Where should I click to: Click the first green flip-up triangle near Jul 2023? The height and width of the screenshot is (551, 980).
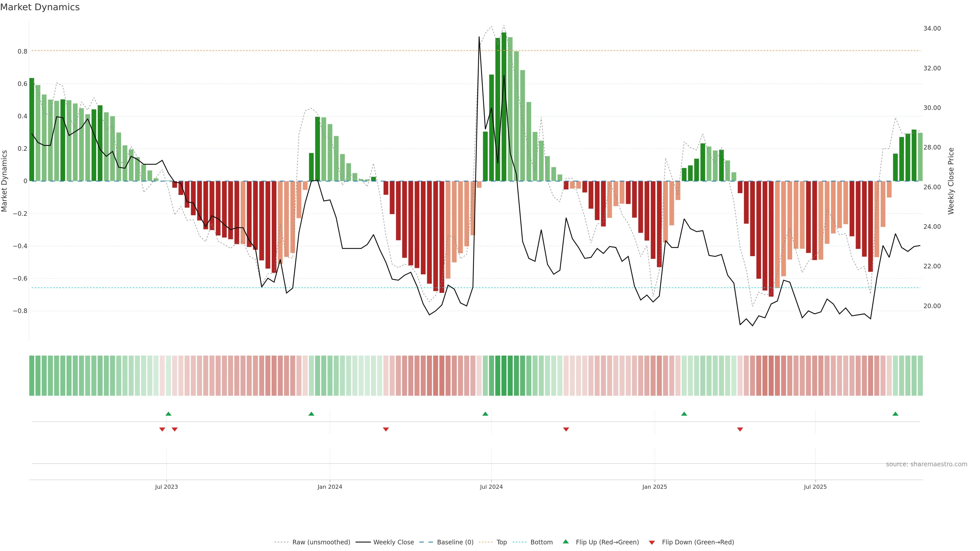point(168,414)
